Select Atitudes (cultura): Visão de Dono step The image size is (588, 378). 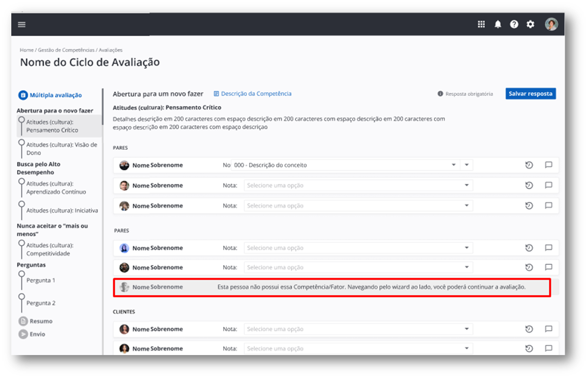pyautogui.click(x=61, y=149)
